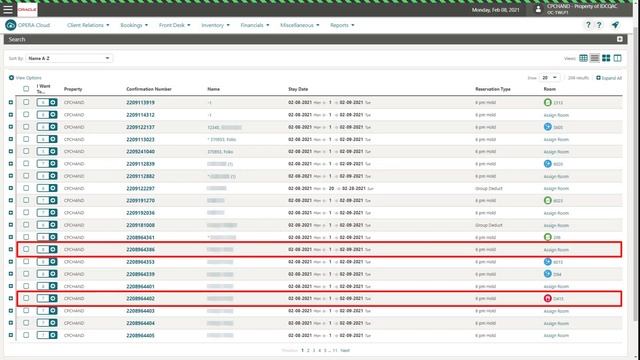The height and width of the screenshot is (360, 640).
Task: Expand the Search panel with plus icon
Action: tap(620, 39)
